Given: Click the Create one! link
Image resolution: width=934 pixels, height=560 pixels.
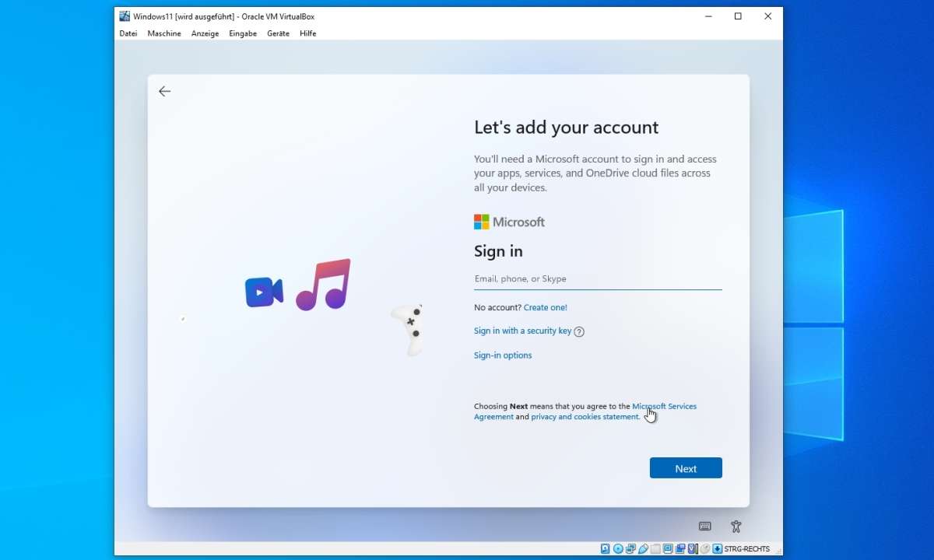Looking at the screenshot, I should 546,307.
